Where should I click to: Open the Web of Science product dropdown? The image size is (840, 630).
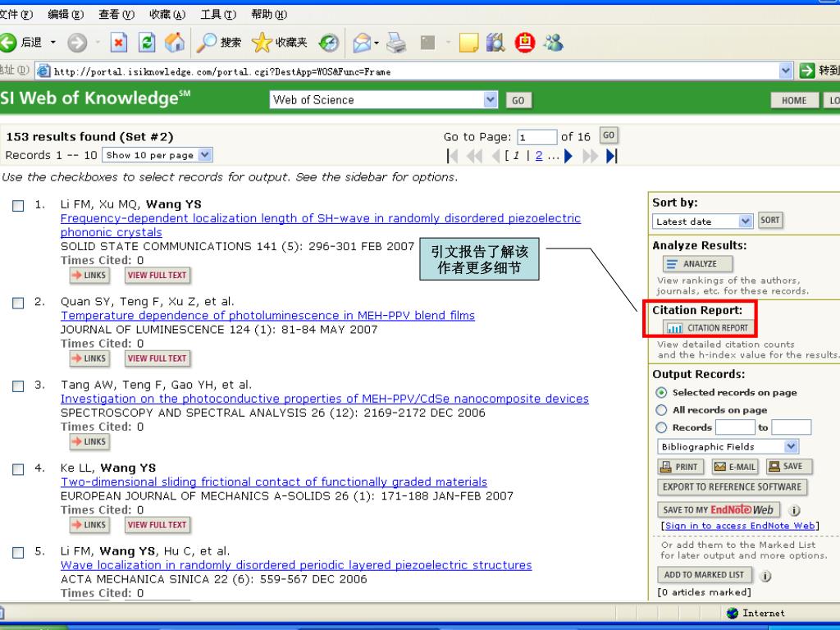384,99
